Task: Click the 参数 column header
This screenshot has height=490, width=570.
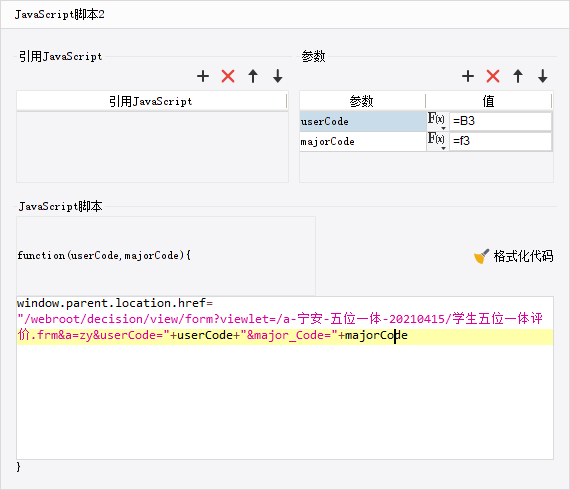Action: point(362,101)
